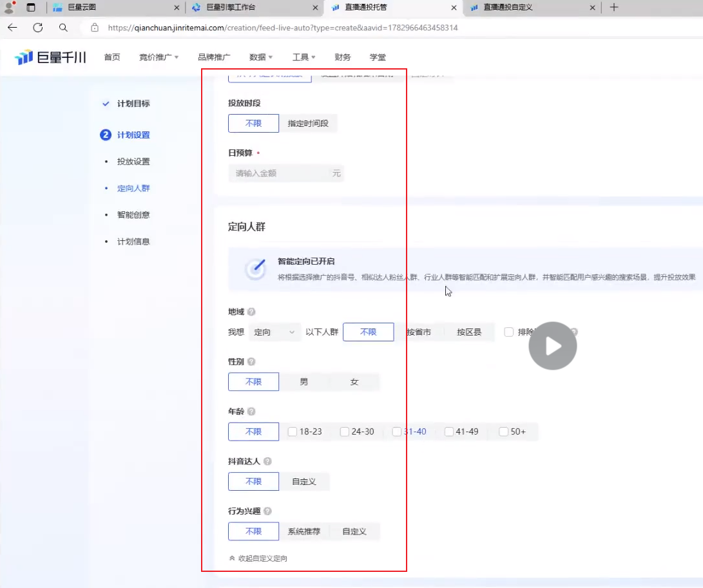
Task: Click the 日预算 amount input field
Action: coord(277,173)
